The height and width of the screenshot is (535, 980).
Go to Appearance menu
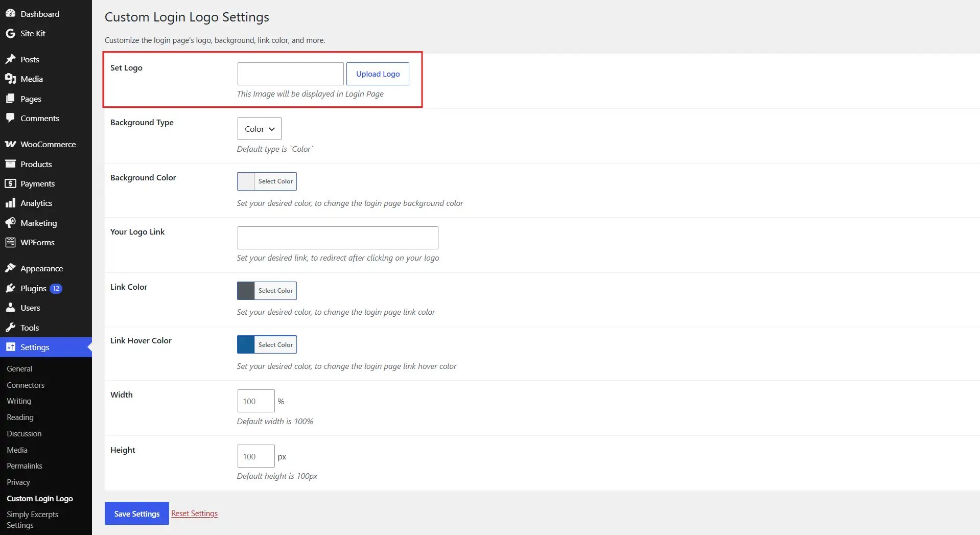click(x=46, y=268)
